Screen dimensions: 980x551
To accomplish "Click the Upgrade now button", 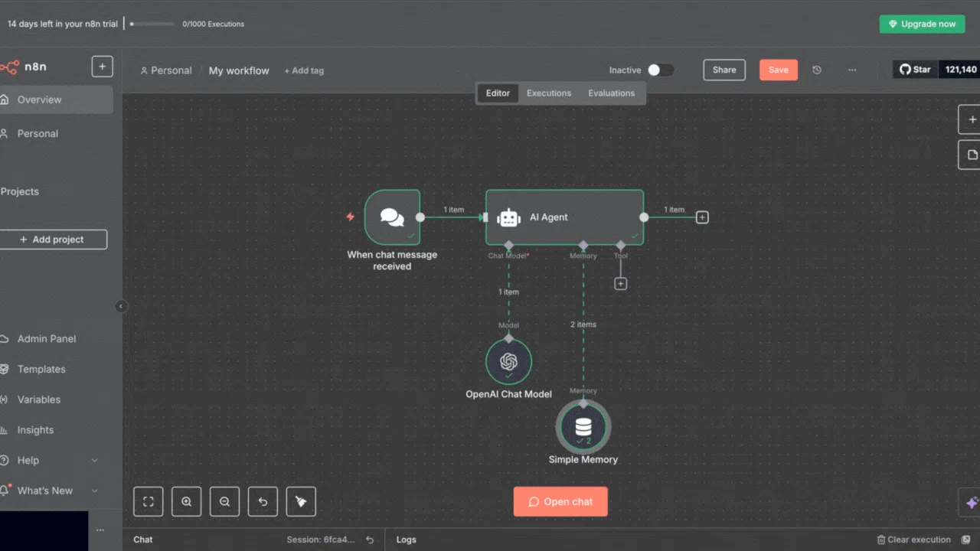I will coord(922,24).
